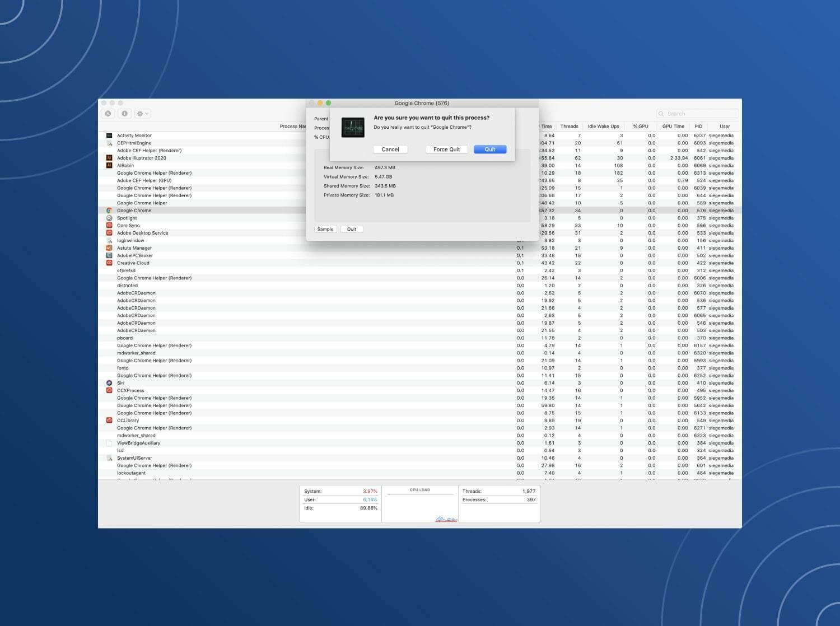Click the CCLibrary process icon

pos(109,421)
